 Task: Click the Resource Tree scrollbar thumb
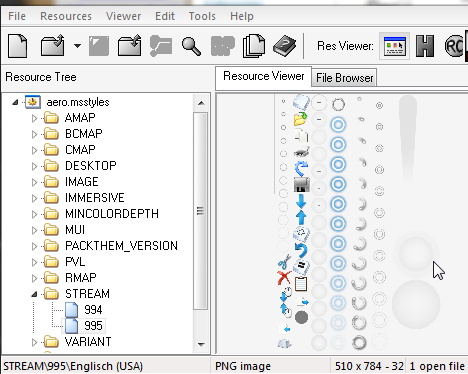point(200,211)
